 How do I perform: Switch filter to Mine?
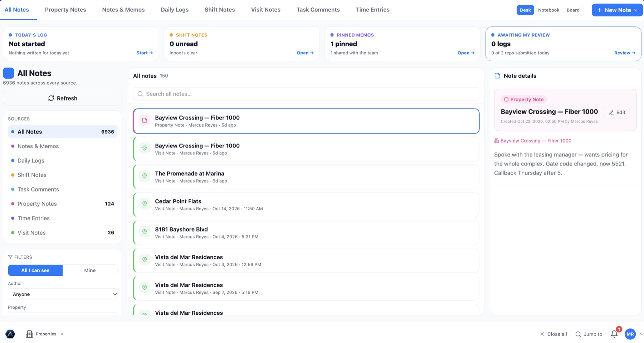coord(90,270)
